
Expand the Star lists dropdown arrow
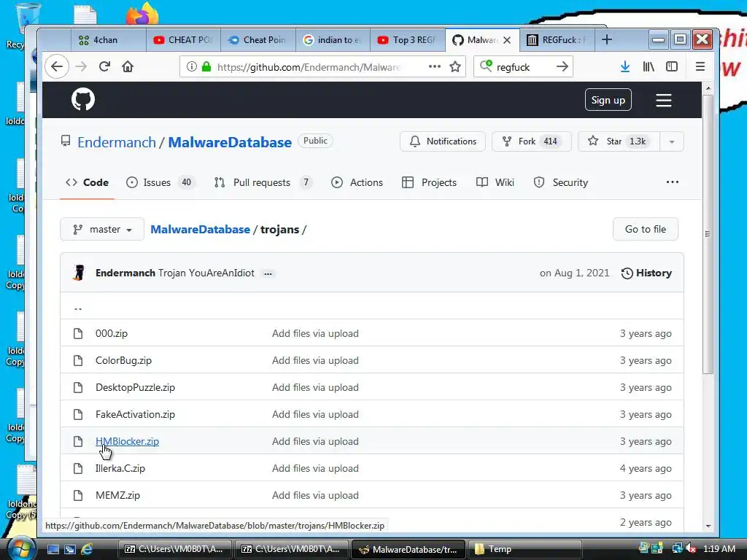coord(672,141)
